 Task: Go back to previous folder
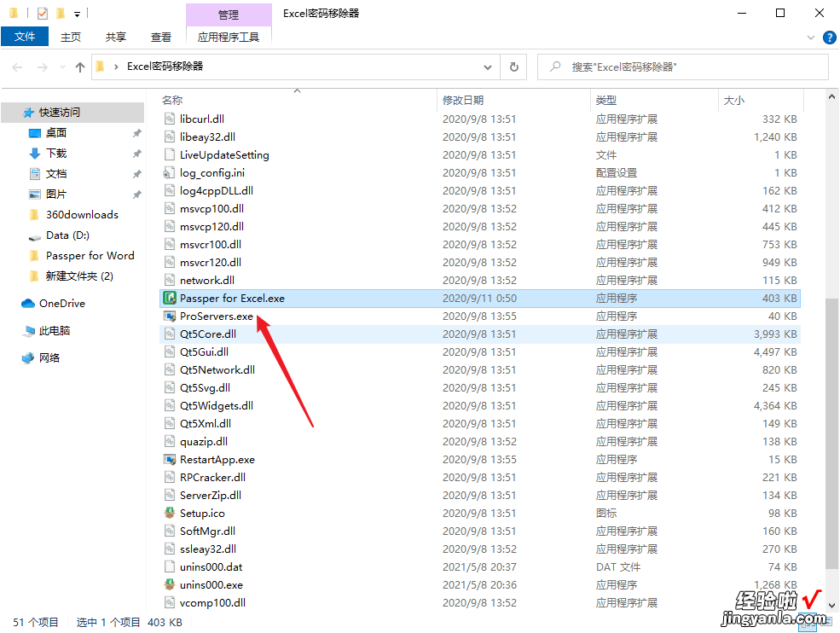17,67
